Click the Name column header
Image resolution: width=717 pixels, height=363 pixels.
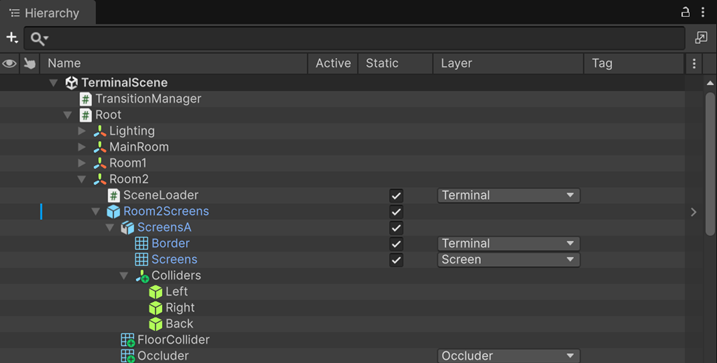pyautogui.click(x=174, y=64)
